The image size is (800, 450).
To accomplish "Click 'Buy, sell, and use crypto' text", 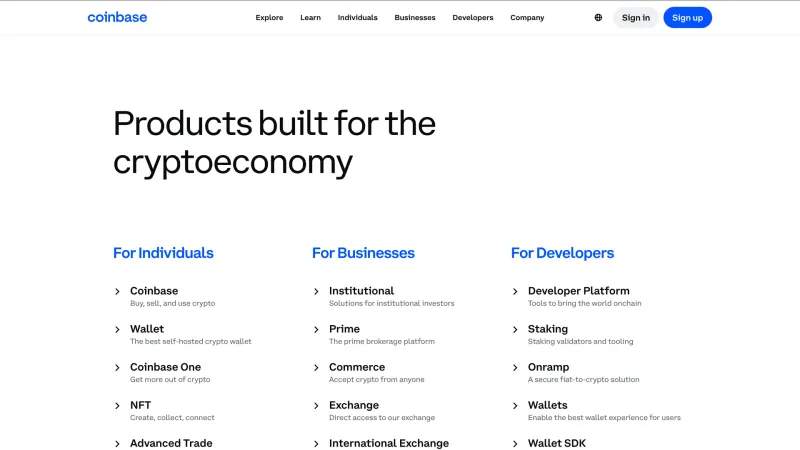I will [172, 304].
